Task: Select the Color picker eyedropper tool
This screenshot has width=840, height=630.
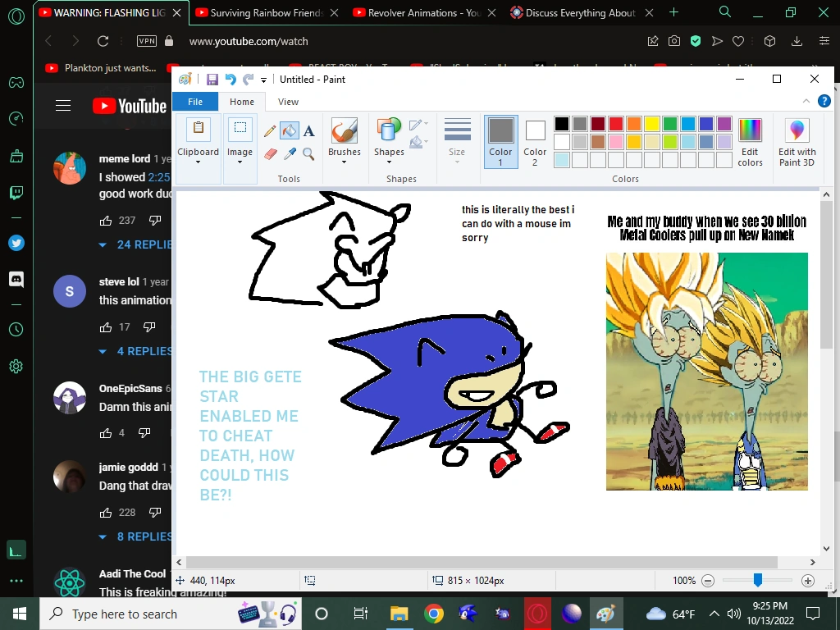Action: pos(290,154)
